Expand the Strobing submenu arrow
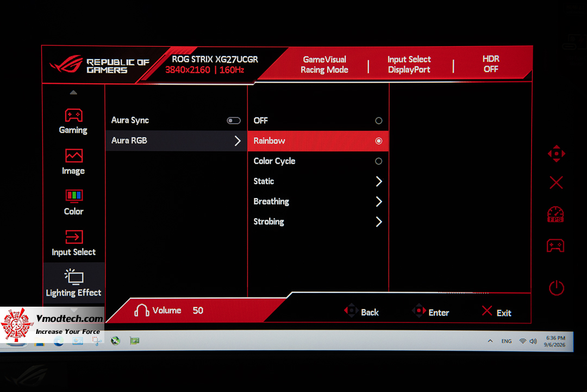The height and width of the screenshot is (392, 587). tap(379, 222)
